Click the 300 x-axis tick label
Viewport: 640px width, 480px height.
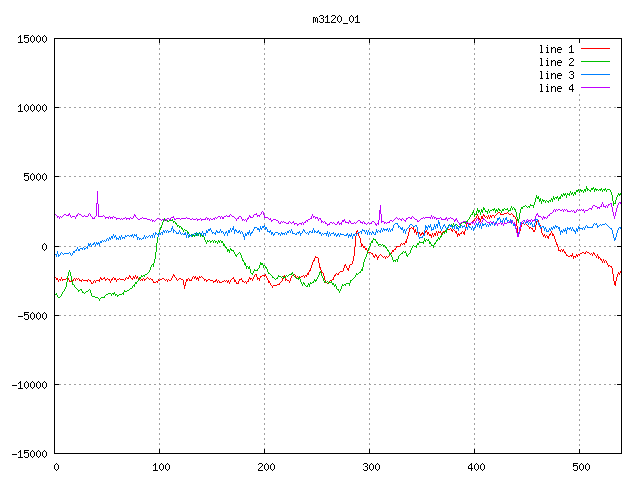(370, 466)
